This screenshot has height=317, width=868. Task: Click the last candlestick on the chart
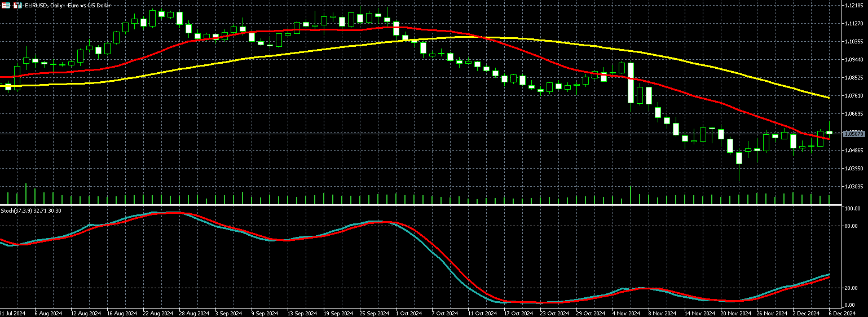click(x=829, y=132)
